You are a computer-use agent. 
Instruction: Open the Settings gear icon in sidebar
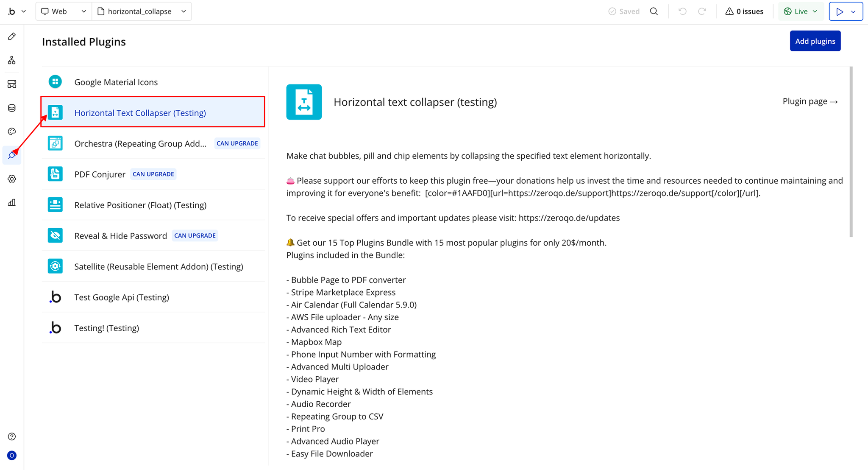(x=12, y=179)
